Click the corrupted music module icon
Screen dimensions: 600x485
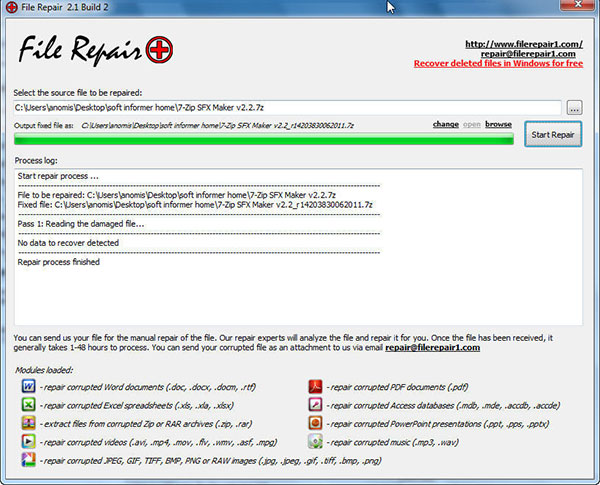pos(315,441)
